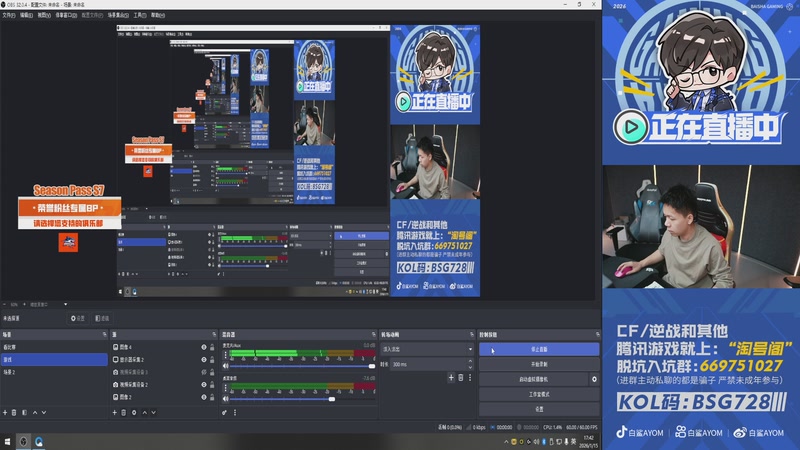800x450 pixels.
Task: Zoom in the preview with plus icon
Action: (x=24, y=305)
